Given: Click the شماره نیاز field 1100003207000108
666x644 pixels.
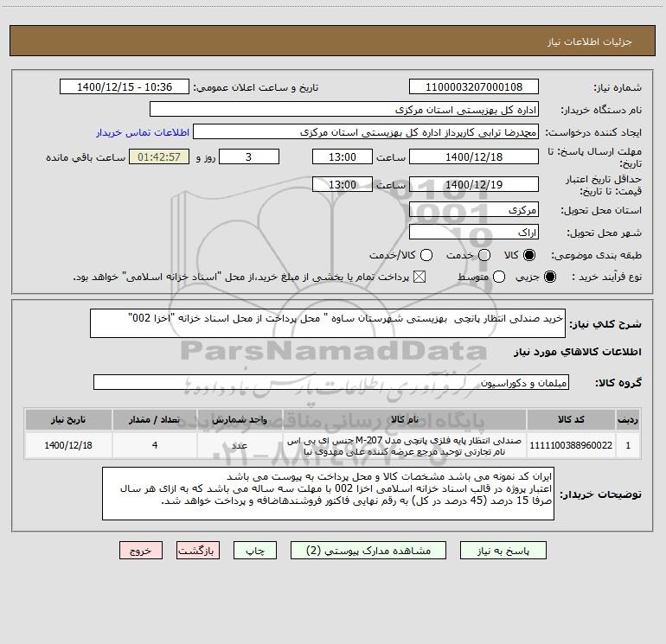Looking at the screenshot, I should 474,86.
